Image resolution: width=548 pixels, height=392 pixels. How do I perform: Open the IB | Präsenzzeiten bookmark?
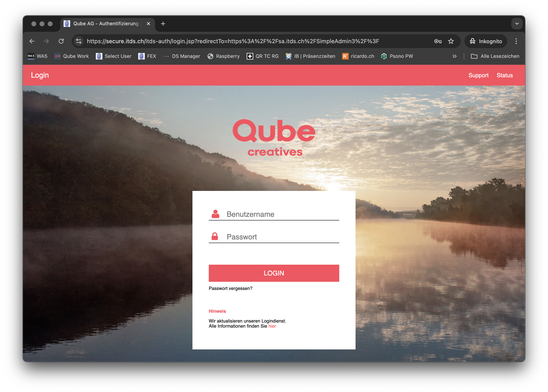pyautogui.click(x=310, y=56)
